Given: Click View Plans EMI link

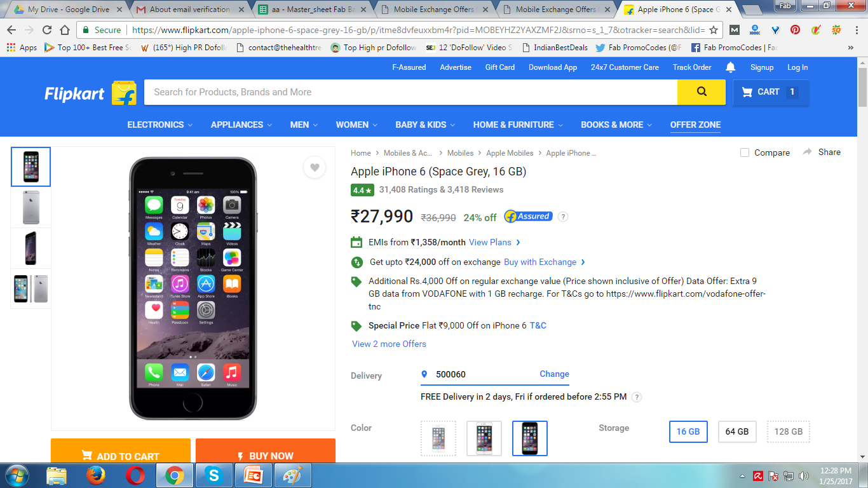Looking at the screenshot, I should pos(495,242).
